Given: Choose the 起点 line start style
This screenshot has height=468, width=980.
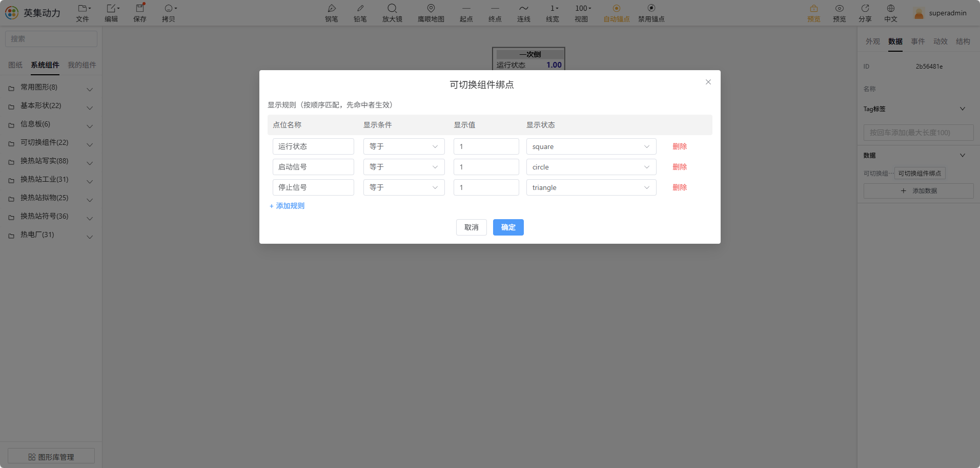Looking at the screenshot, I should tap(466, 13).
